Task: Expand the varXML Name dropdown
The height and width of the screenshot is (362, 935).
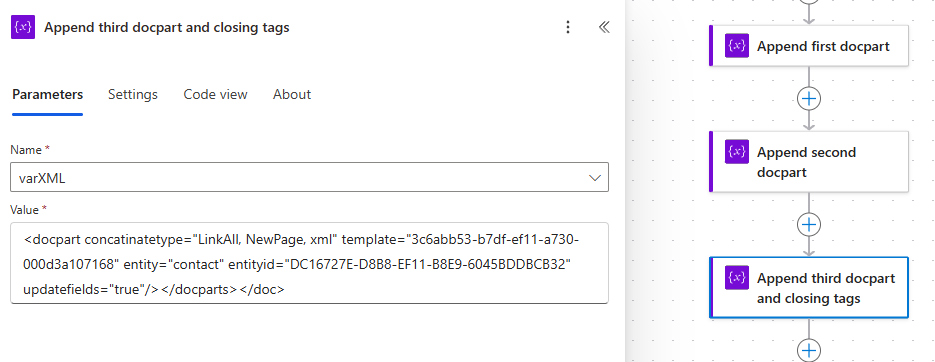Action: click(x=595, y=178)
